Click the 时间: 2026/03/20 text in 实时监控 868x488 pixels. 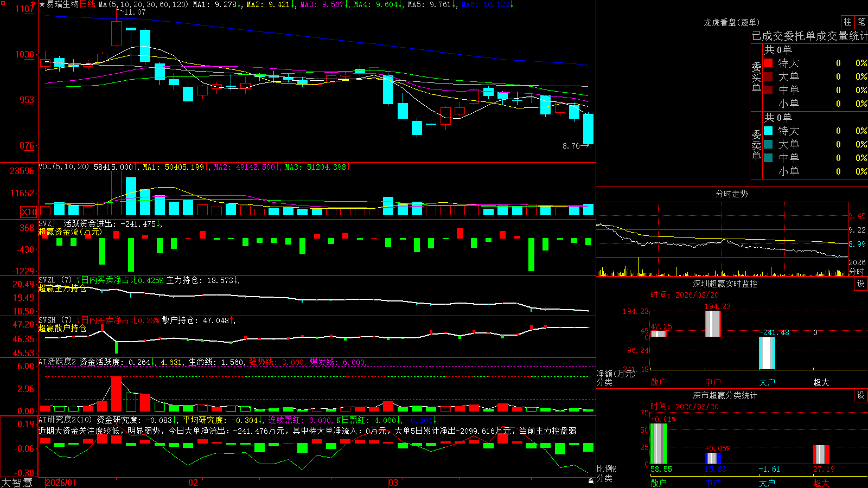click(685, 295)
